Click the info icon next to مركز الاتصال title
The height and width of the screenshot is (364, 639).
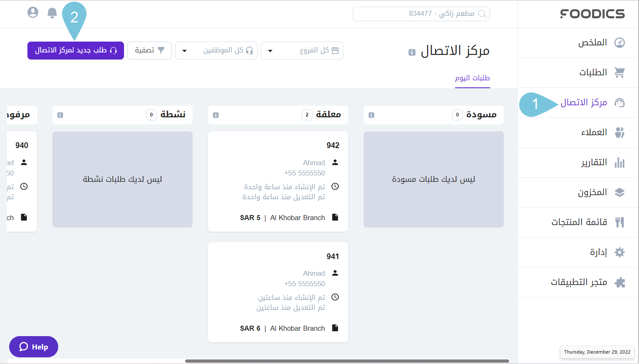click(411, 52)
